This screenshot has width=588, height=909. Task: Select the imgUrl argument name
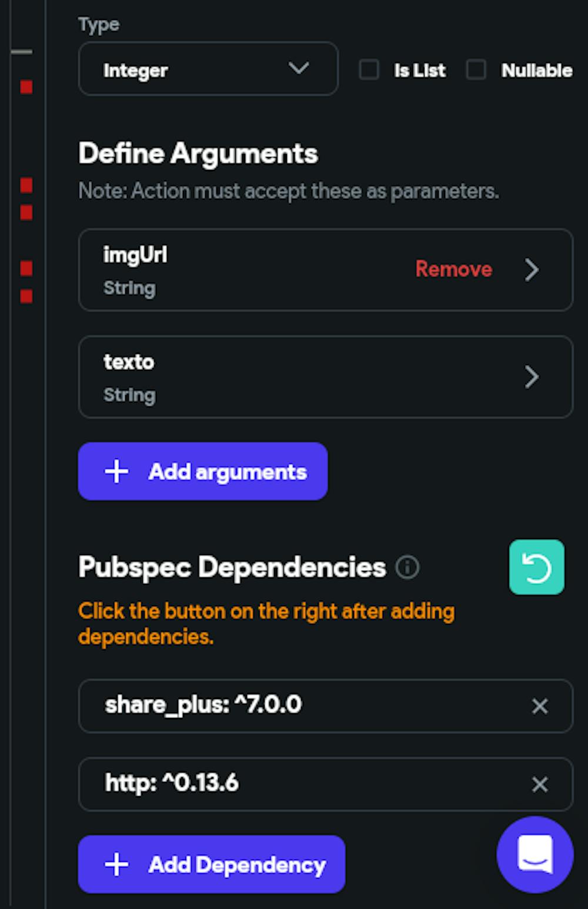(x=135, y=255)
